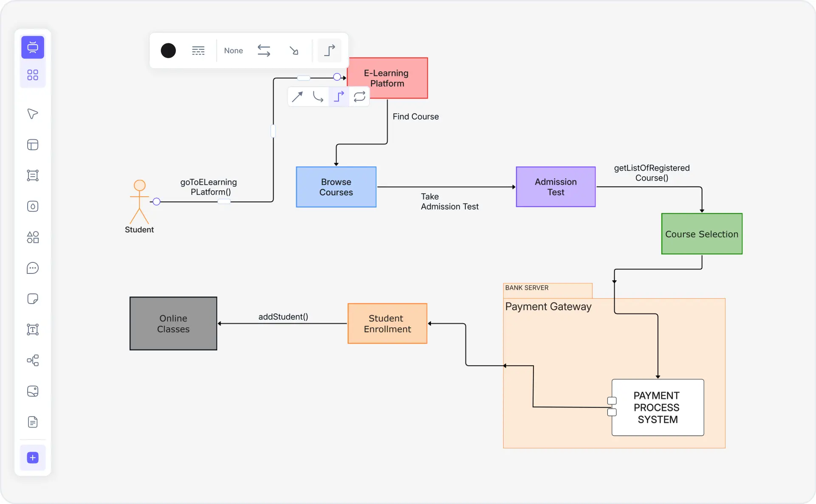
Task: Open the black line color picker
Action: point(168,51)
